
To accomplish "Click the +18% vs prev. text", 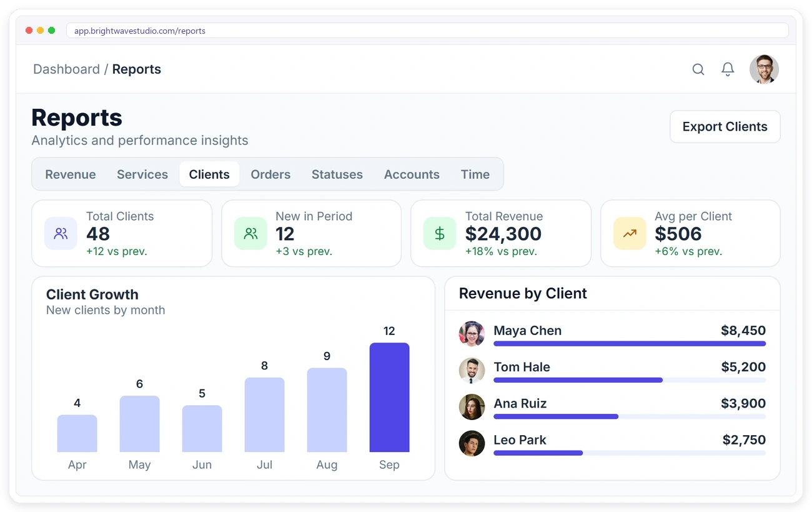I will pyautogui.click(x=501, y=251).
